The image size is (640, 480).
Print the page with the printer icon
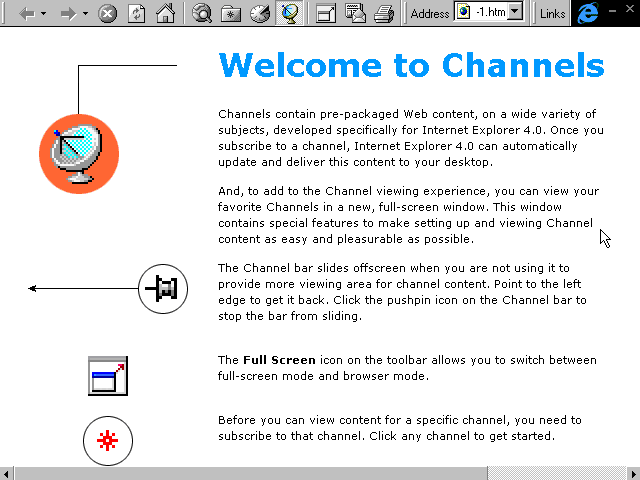(384, 13)
